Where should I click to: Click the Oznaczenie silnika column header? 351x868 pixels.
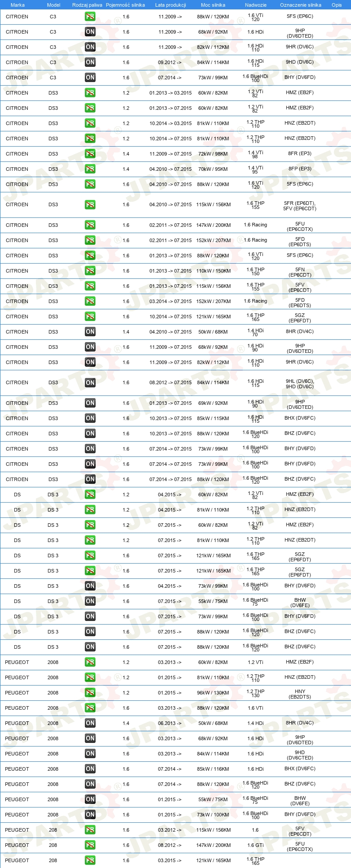click(301, 5)
